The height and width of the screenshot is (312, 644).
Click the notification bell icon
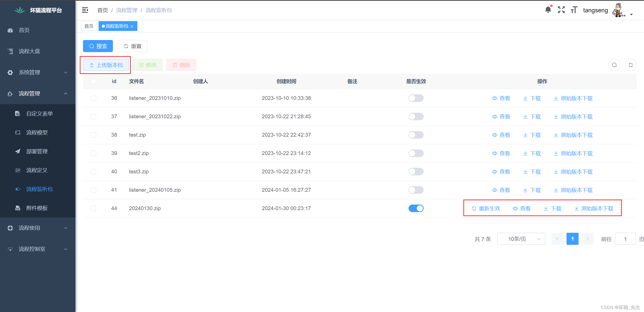pos(548,10)
